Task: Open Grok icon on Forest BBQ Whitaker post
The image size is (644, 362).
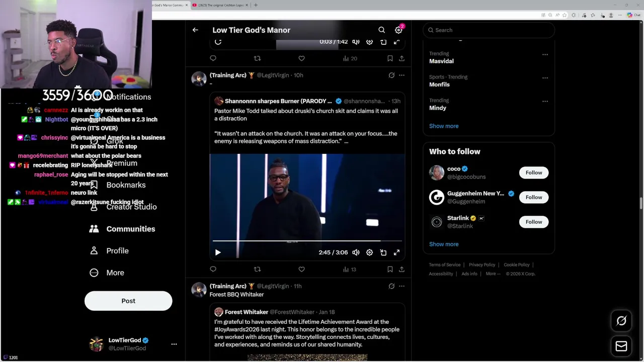Action: 391,286
